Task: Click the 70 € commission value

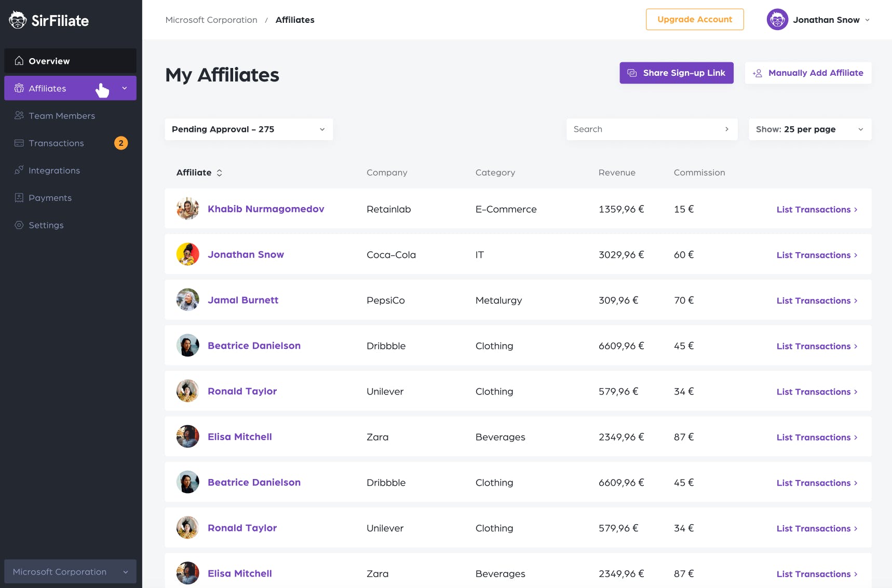Action: (x=684, y=300)
